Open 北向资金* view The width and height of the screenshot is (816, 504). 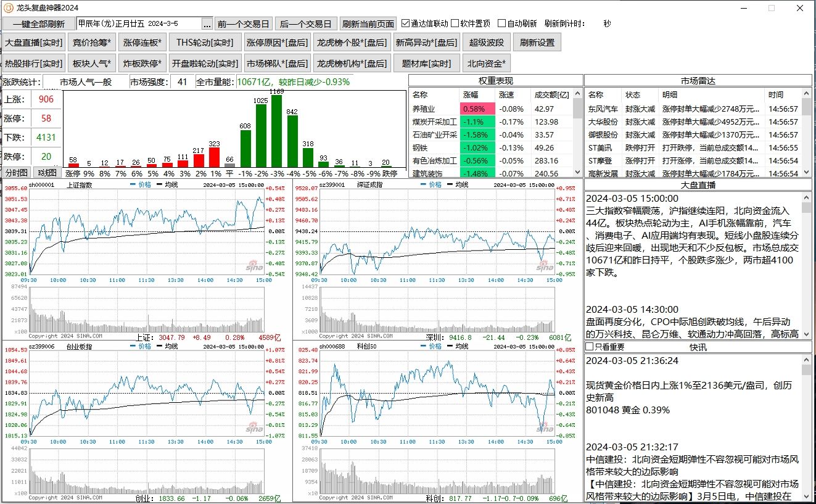point(487,63)
